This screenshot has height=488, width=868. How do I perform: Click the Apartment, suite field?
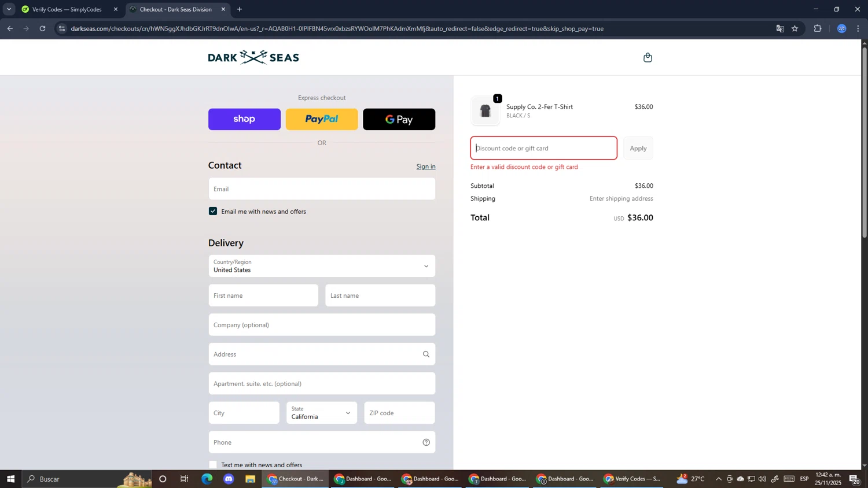point(322,384)
